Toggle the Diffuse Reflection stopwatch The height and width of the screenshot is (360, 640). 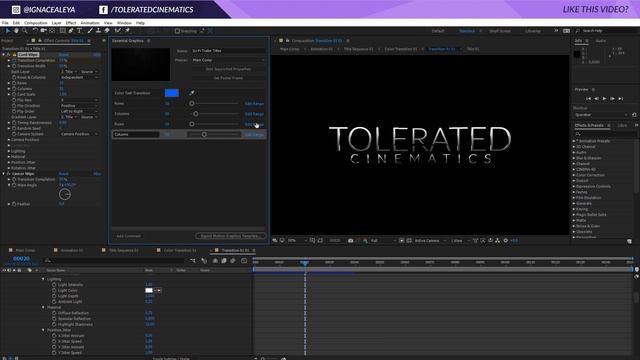pyautogui.click(x=54, y=313)
